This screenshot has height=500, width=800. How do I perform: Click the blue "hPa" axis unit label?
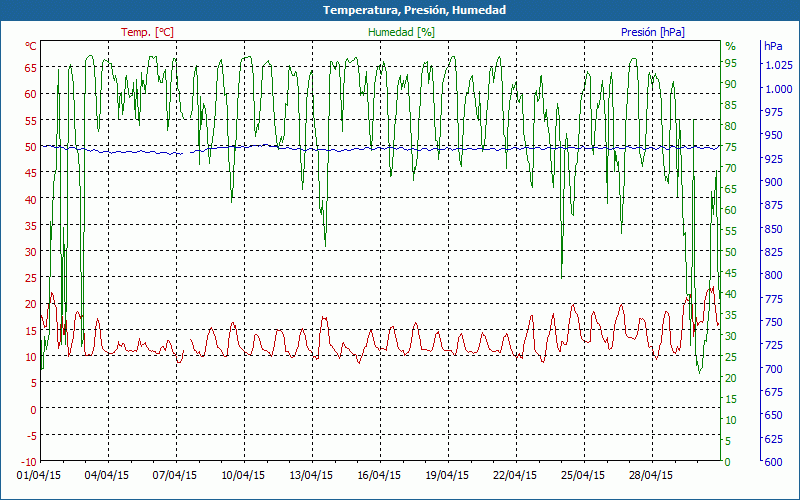pos(773,46)
